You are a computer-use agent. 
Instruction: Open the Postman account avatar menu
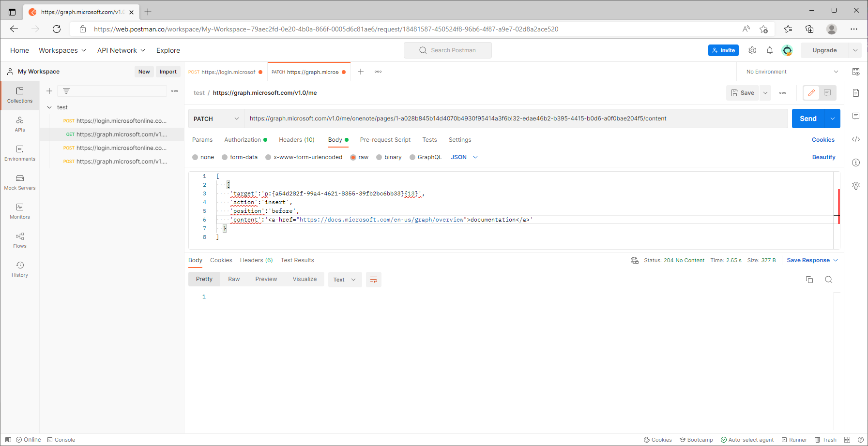pos(787,50)
